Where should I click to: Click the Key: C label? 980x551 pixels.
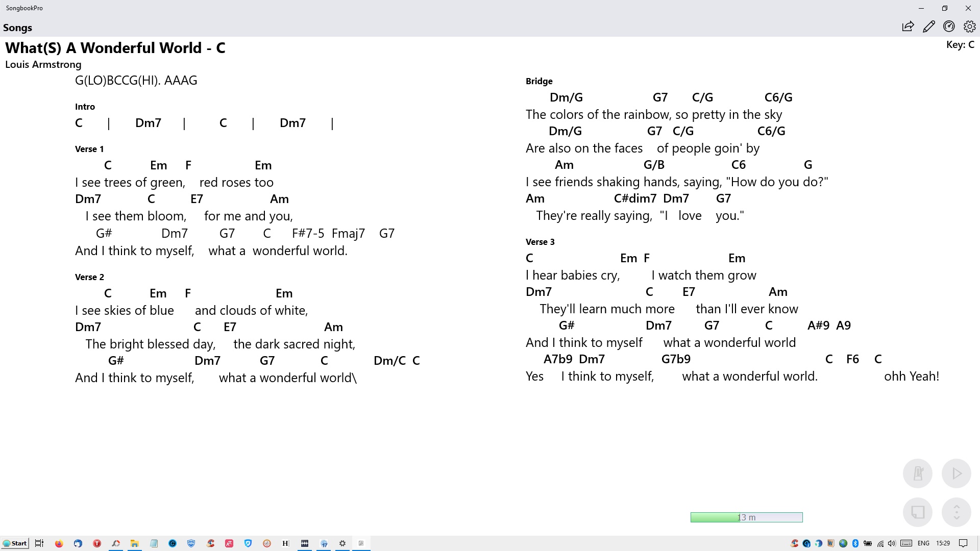[960, 45]
